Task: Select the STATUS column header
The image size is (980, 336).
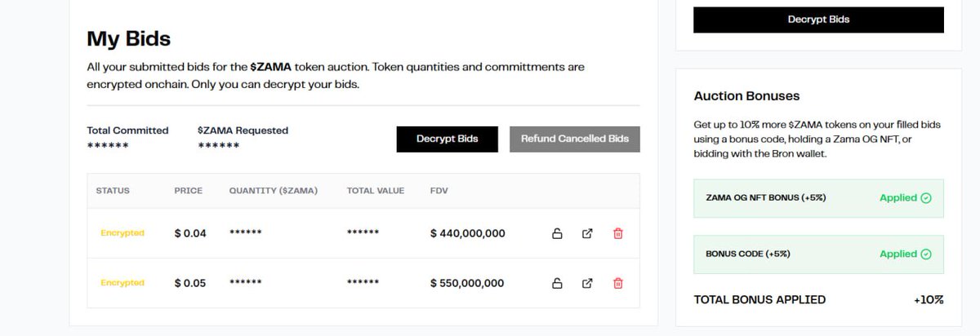Action: 113,191
